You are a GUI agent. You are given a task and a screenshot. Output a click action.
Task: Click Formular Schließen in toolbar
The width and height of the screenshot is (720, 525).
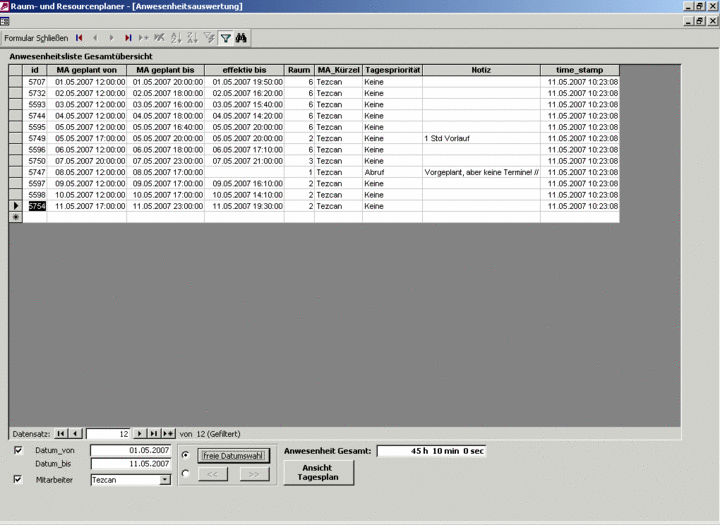pyautogui.click(x=36, y=38)
